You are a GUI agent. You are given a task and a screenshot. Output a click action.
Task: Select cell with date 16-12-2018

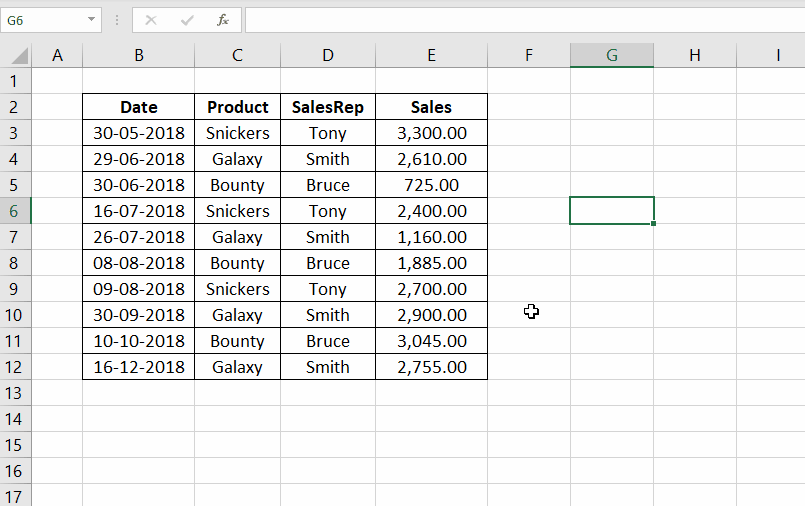click(139, 367)
